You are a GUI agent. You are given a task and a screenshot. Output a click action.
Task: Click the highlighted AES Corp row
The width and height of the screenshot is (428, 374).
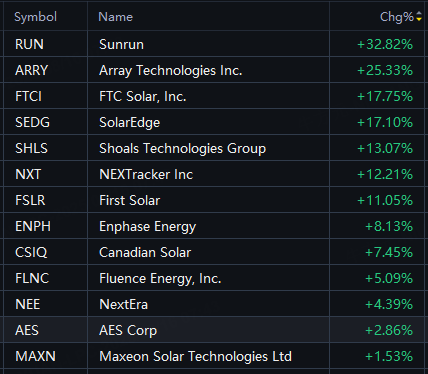tap(214, 330)
